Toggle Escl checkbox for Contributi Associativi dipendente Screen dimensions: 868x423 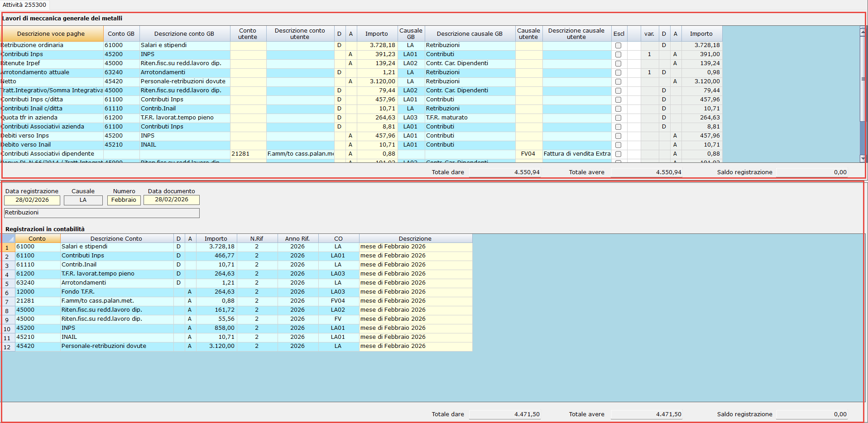618,154
